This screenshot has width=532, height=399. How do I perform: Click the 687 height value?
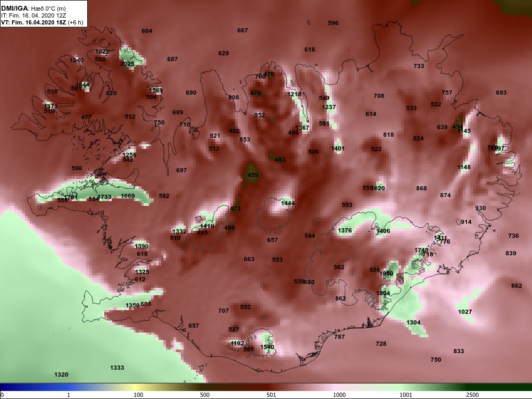tap(172, 59)
